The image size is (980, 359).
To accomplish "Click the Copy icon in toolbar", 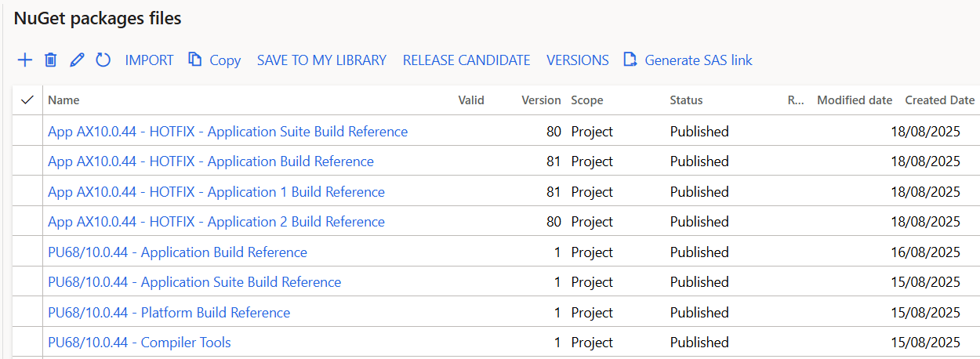I will pyautogui.click(x=195, y=60).
